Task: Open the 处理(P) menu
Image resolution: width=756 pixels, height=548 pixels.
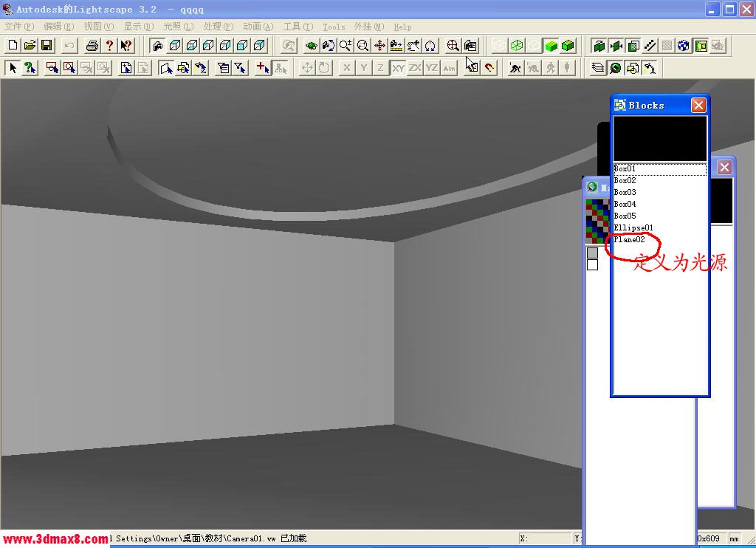Action: 219,27
